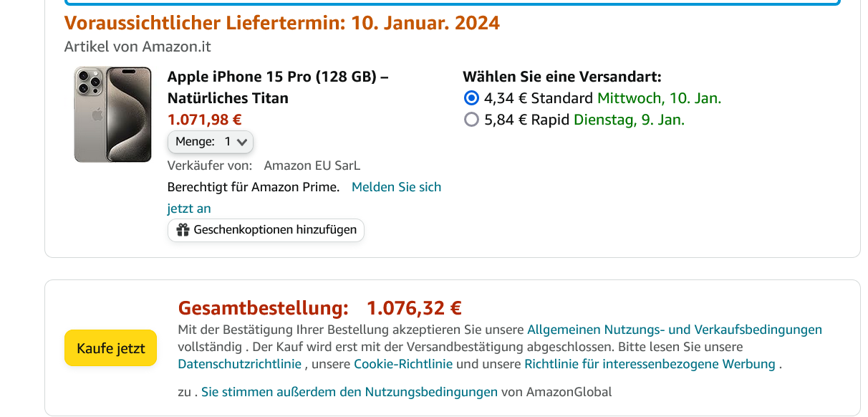Click the gift icon beside Geschenkoptionen
This screenshot has height=417, width=868.
point(183,230)
